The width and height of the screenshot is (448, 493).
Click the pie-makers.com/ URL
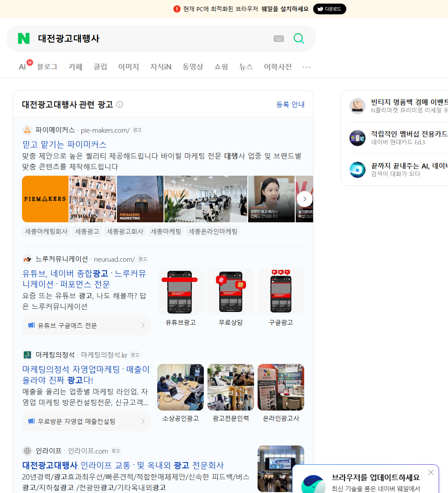105,130
